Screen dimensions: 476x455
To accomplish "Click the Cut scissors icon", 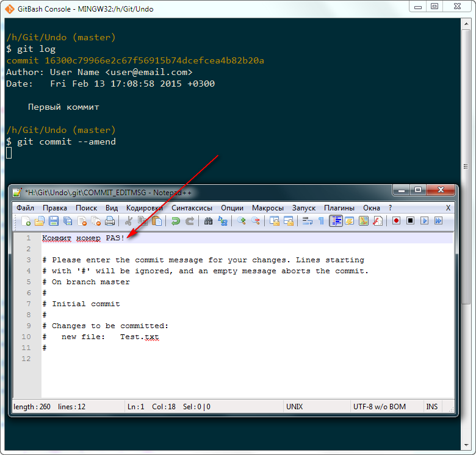I will (x=129, y=221).
